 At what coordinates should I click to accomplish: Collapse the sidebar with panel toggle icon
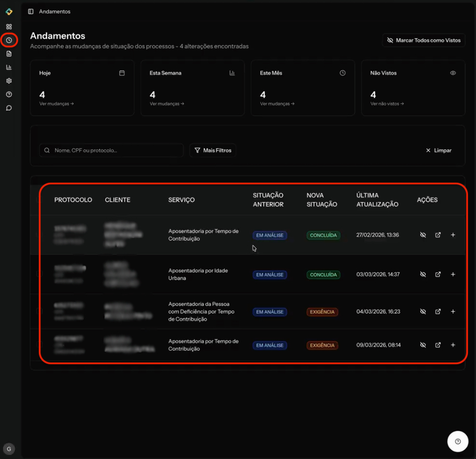click(31, 12)
